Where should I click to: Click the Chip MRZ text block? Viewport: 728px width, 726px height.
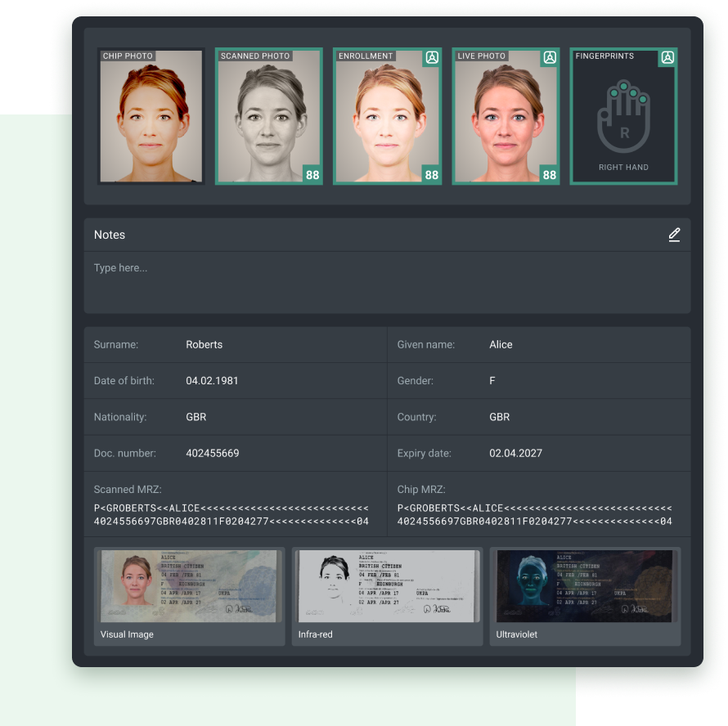coord(535,515)
